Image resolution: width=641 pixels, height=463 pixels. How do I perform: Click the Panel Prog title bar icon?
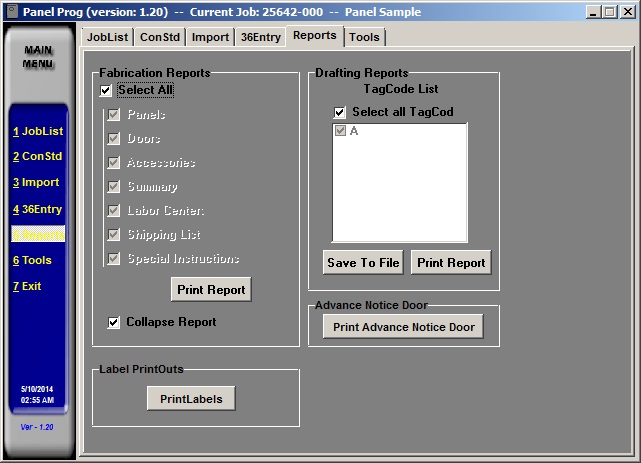(x=12, y=11)
